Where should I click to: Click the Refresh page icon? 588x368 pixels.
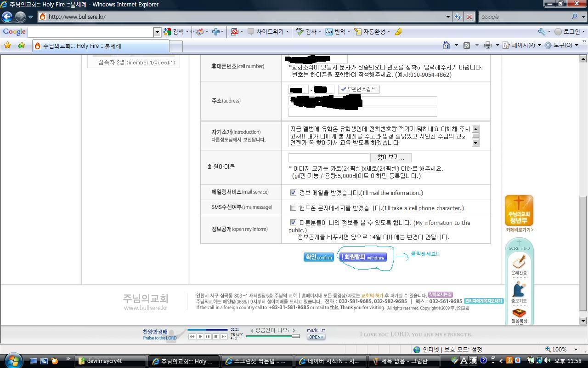click(458, 17)
